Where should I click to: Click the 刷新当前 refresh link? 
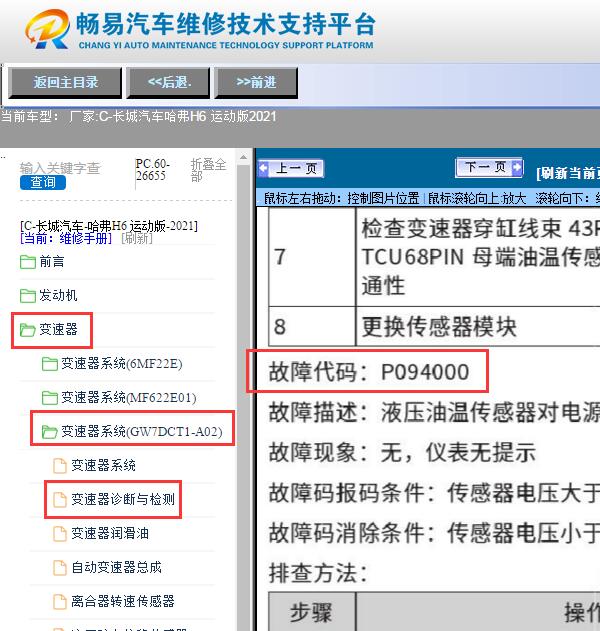click(568, 173)
